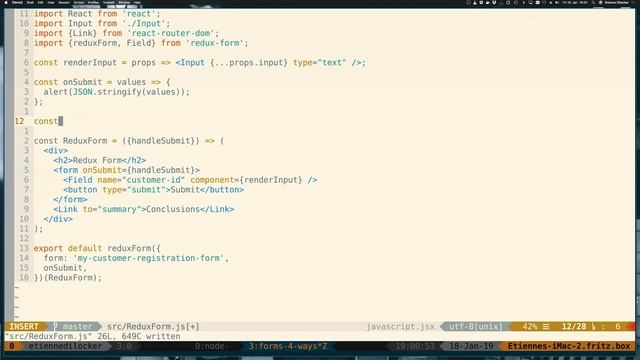Click the 12/28 line counter
The width and height of the screenshot is (640, 360).
click(574, 327)
